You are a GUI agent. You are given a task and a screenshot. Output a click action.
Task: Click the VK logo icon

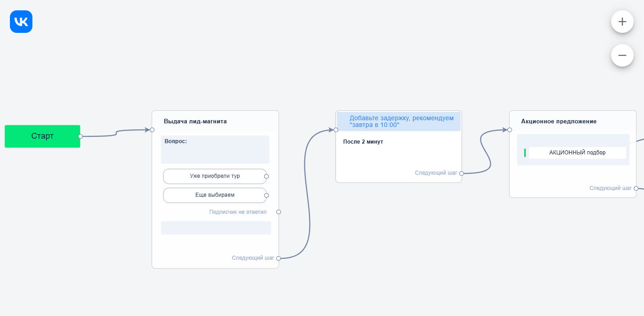coord(21,22)
